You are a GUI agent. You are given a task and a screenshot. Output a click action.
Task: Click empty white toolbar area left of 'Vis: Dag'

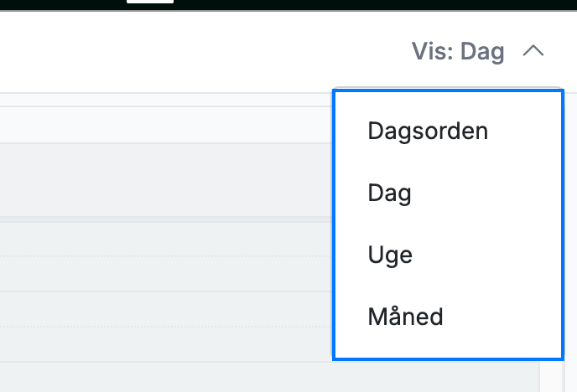pos(202,51)
